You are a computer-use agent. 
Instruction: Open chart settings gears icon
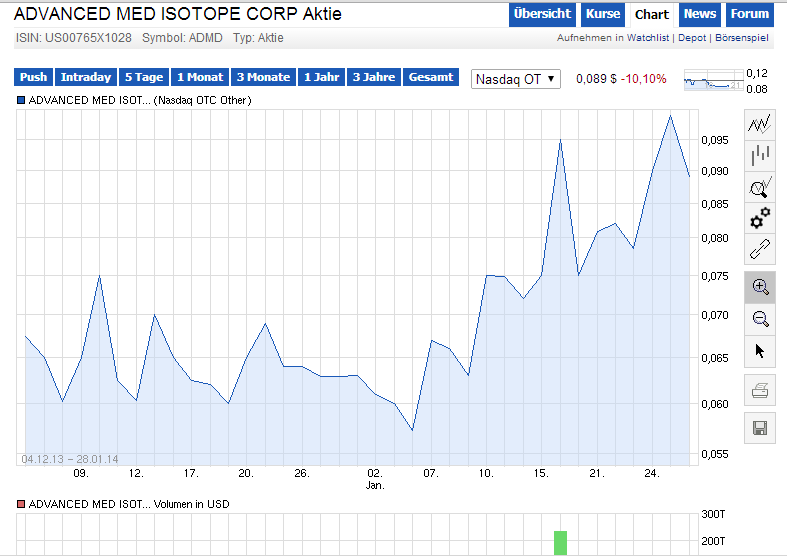pos(760,217)
